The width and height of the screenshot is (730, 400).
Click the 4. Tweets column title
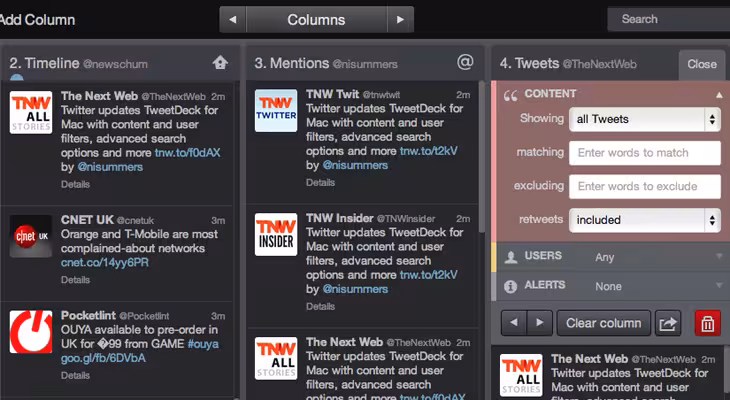[529, 63]
